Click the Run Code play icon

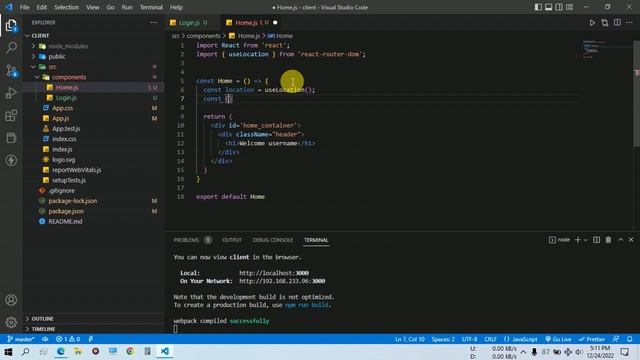pyautogui.click(x=592, y=23)
